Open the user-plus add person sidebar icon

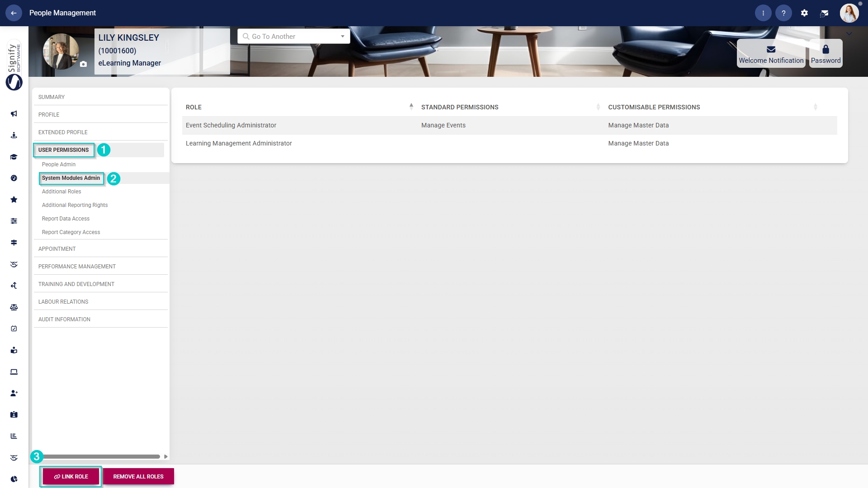[14, 393]
